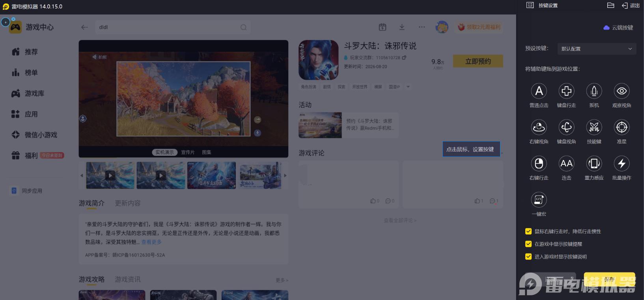Pick the 键盘行走 D-pad key icon
644x300 pixels.
point(566,91)
